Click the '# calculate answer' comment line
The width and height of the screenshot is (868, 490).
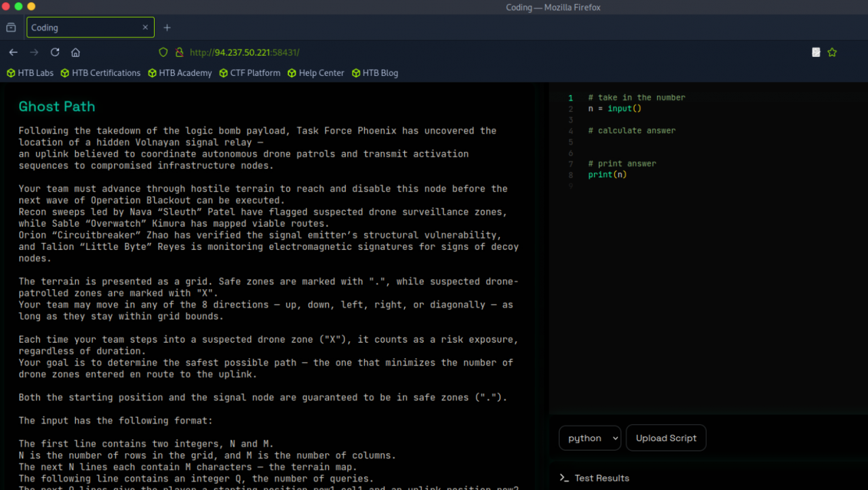[x=632, y=130]
